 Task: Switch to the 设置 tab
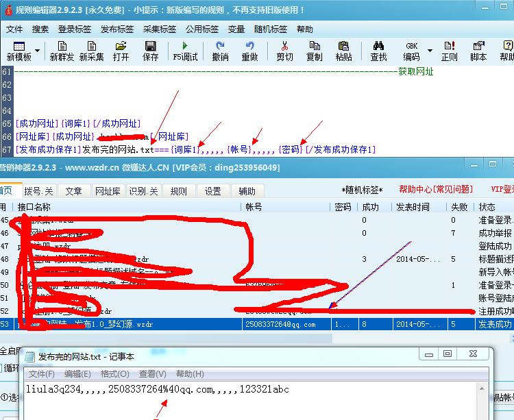213,191
